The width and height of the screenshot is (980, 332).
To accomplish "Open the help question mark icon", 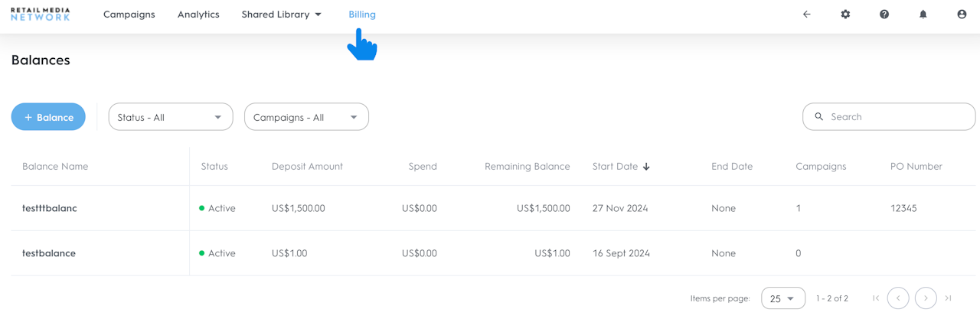I will click(x=884, y=15).
